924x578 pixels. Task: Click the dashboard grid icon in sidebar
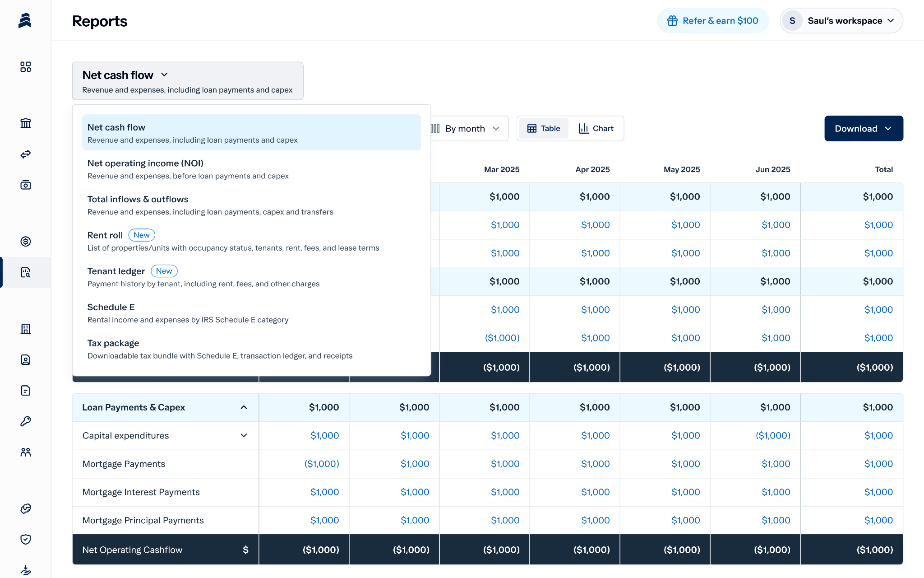[x=26, y=67]
